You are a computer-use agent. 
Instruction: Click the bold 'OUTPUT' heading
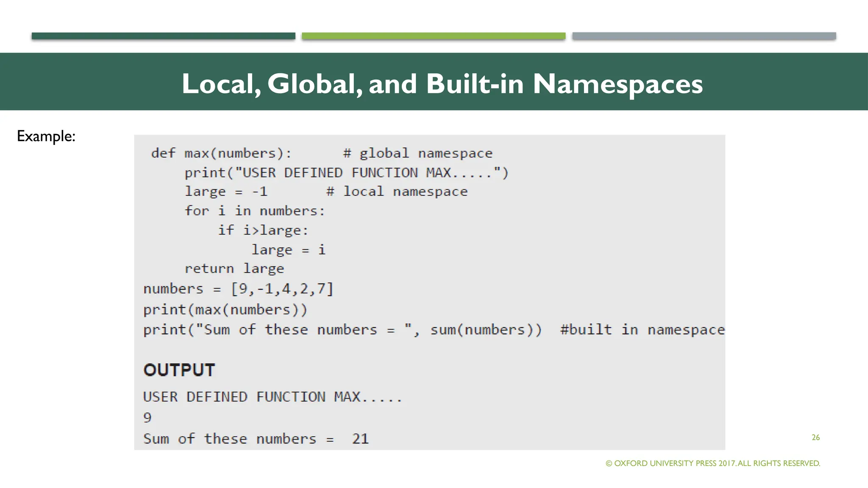179,370
